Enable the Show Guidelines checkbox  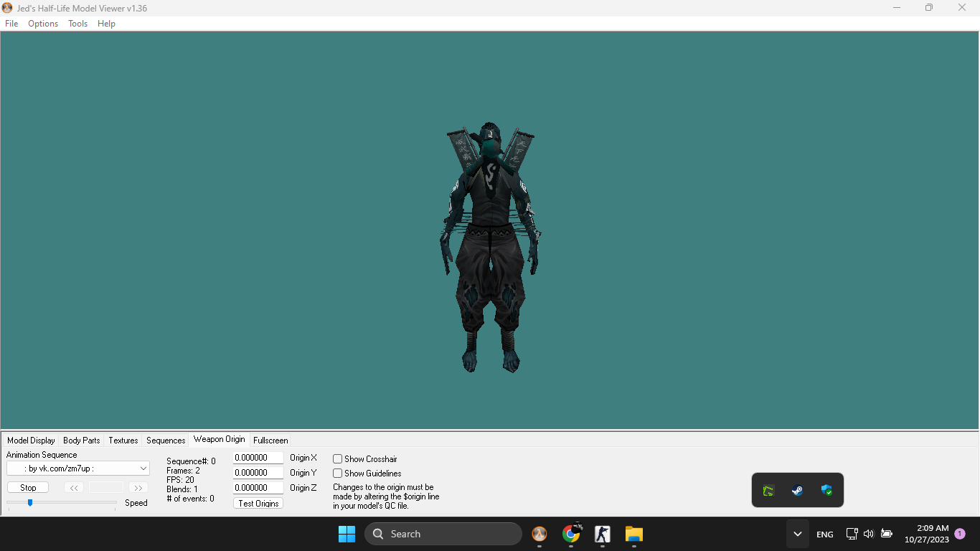click(337, 474)
